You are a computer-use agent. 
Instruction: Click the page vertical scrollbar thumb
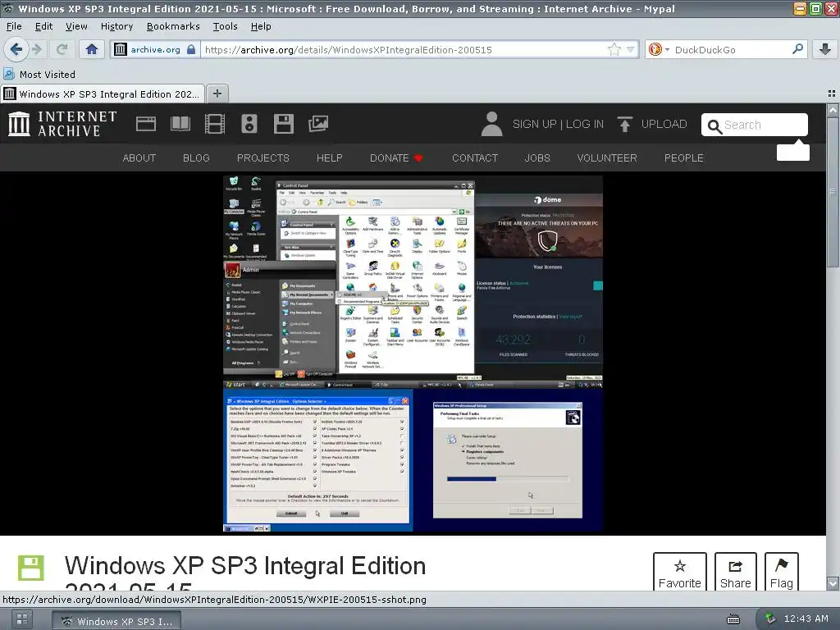point(833,192)
